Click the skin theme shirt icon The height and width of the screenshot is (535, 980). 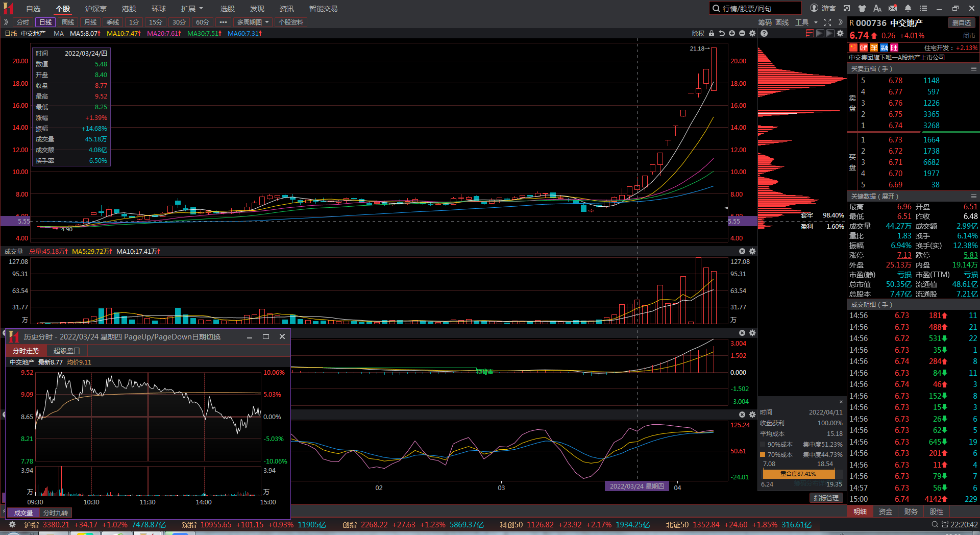point(862,8)
